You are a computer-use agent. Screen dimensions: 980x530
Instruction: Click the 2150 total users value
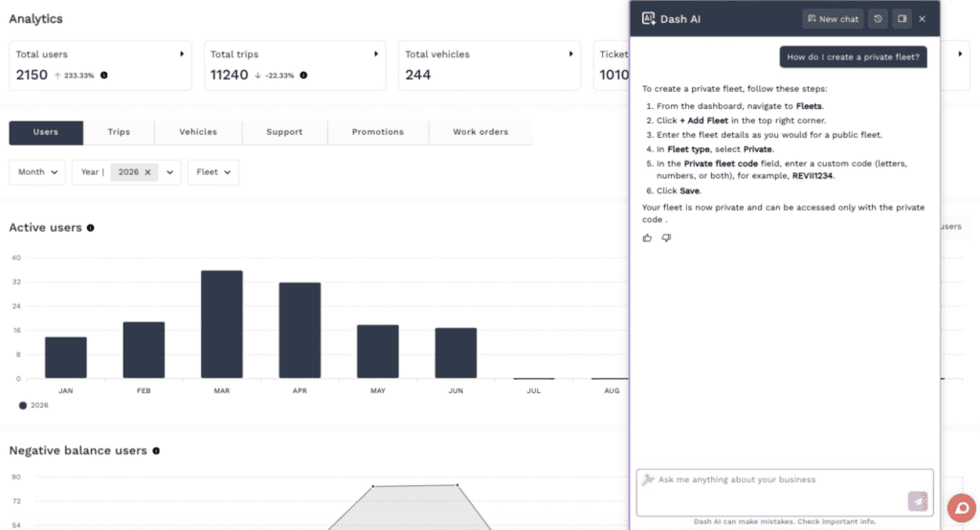[x=32, y=75]
